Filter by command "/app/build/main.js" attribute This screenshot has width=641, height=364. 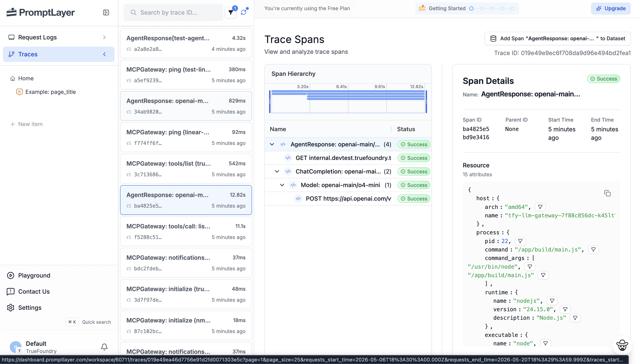pyautogui.click(x=593, y=250)
